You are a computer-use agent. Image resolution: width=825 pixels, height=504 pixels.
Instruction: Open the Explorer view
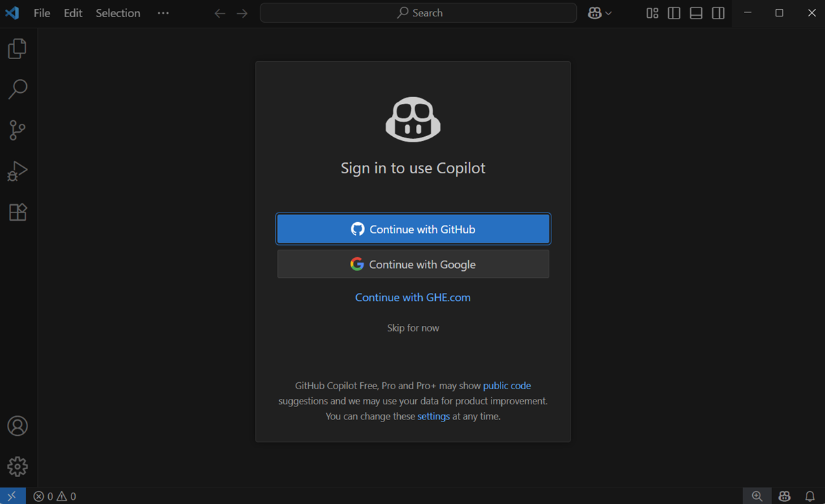(x=17, y=47)
